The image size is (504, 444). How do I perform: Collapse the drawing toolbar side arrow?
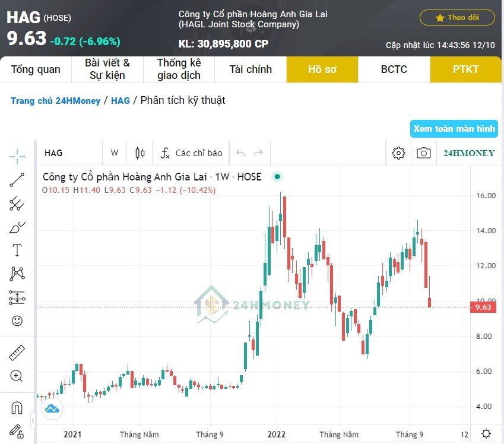click(x=33, y=420)
